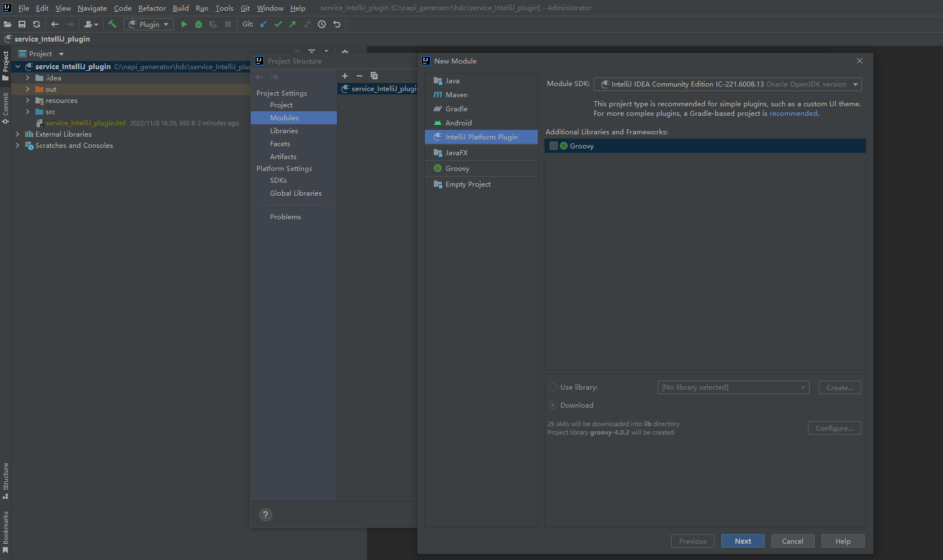Open the No library selected combo box
943x560 pixels.
pyautogui.click(x=733, y=387)
